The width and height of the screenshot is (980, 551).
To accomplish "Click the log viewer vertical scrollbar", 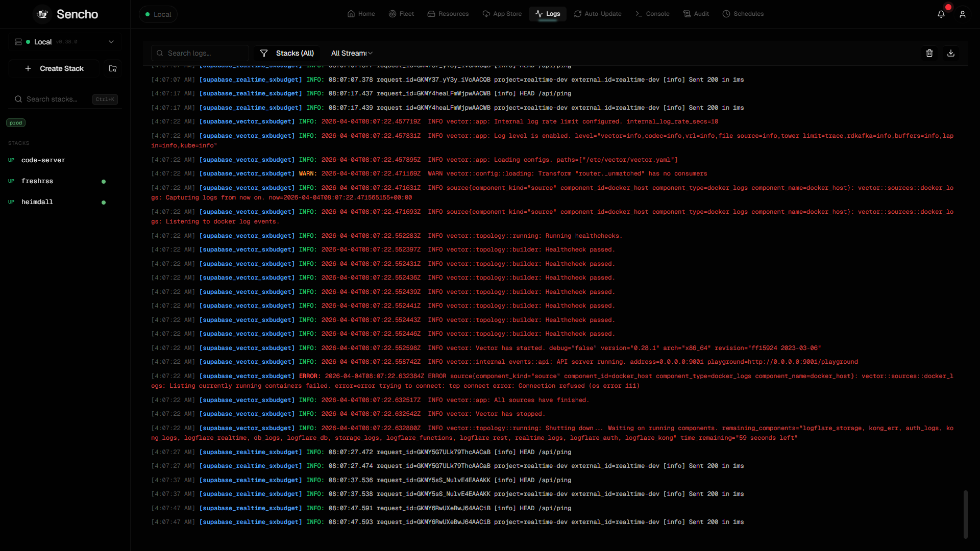I will [x=965, y=514].
